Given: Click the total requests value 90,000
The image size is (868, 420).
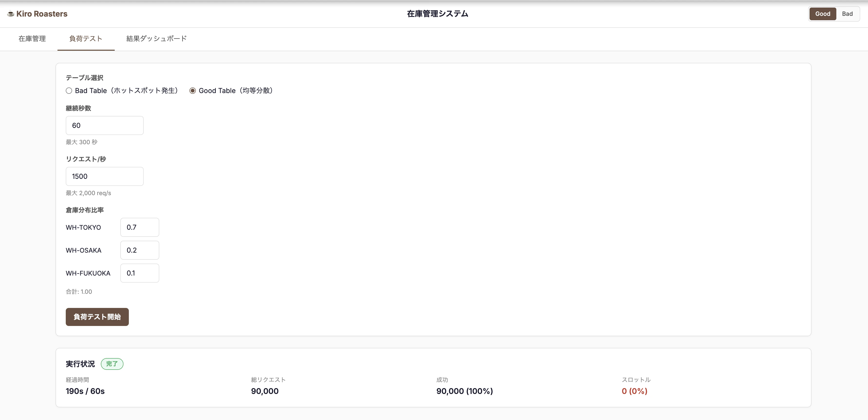Looking at the screenshot, I should click(x=265, y=391).
